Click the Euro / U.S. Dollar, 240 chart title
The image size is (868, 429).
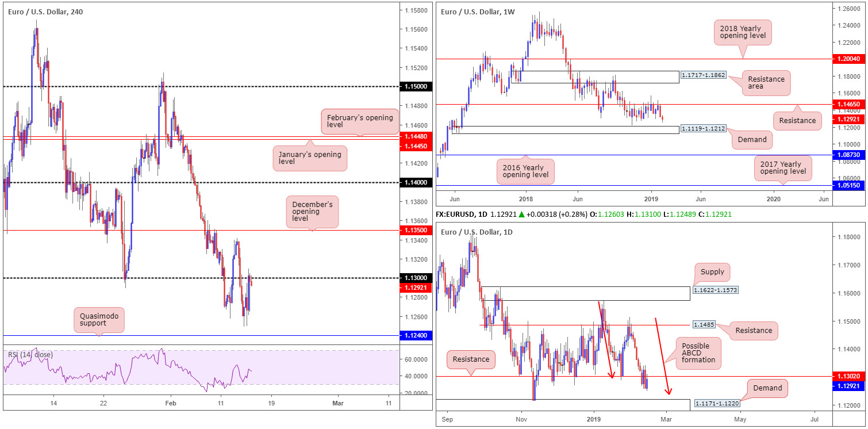45,12
